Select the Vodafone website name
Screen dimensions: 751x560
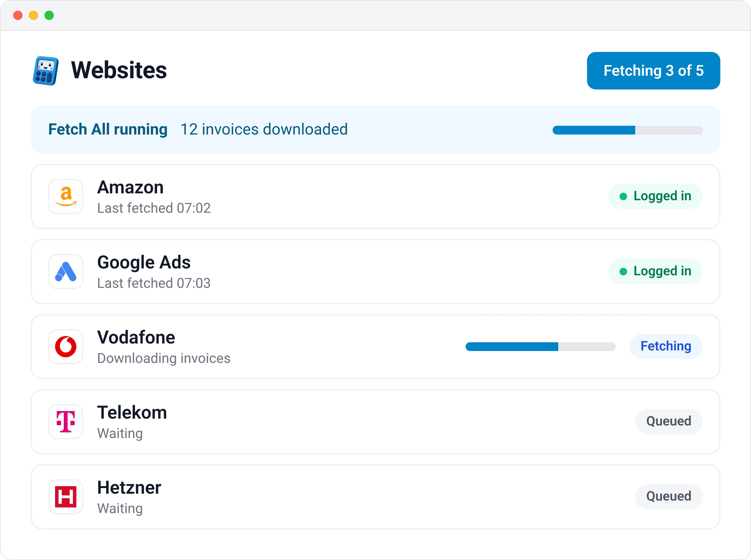point(136,337)
